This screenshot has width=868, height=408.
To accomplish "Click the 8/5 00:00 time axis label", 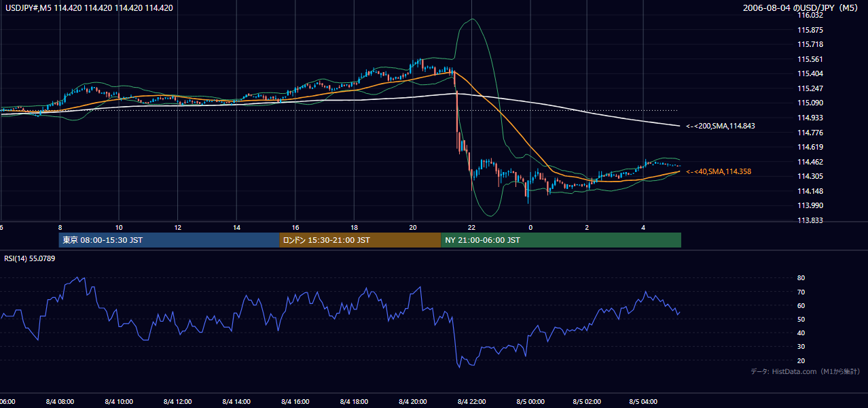I will pos(530,401).
